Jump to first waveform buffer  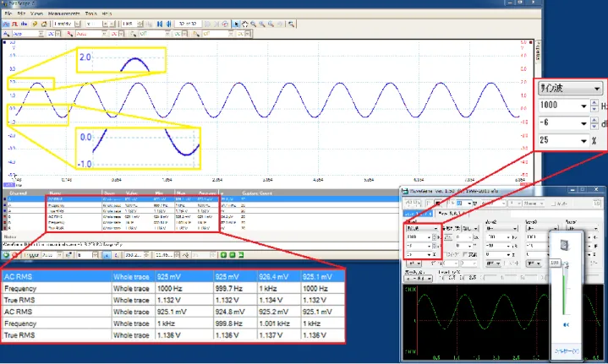[x=159, y=24]
